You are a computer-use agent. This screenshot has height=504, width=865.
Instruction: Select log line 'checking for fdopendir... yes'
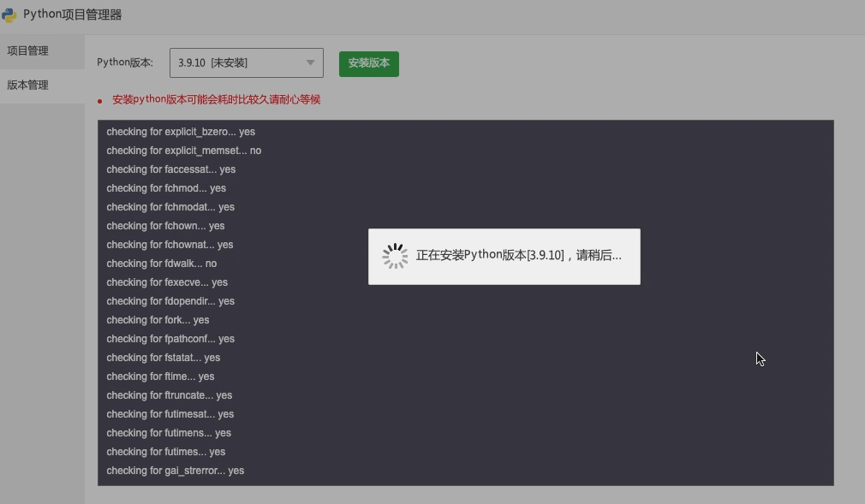pyautogui.click(x=170, y=301)
